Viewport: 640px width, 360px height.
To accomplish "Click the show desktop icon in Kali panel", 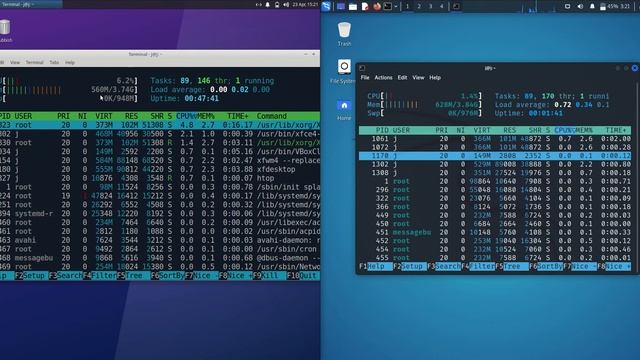I will (341, 7).
